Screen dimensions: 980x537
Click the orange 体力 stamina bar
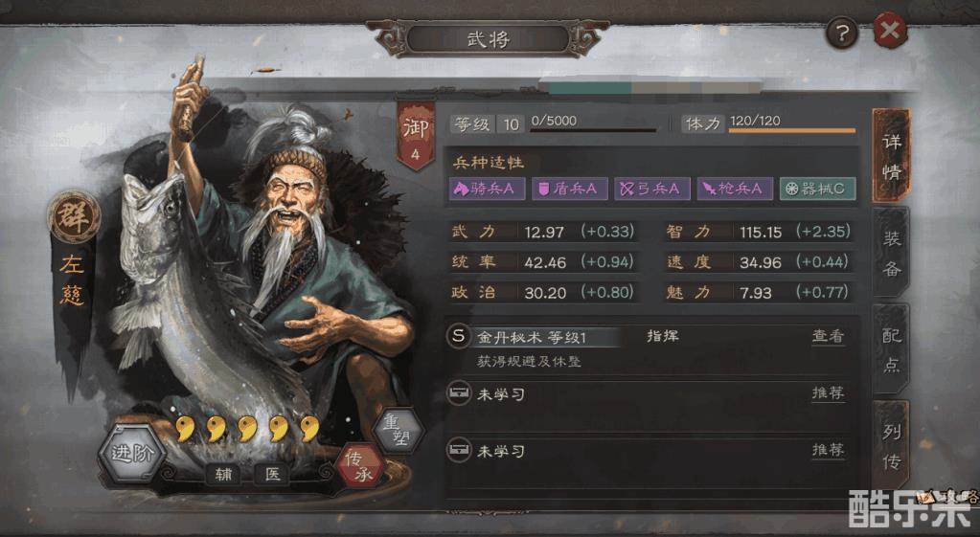coord(792,130)
